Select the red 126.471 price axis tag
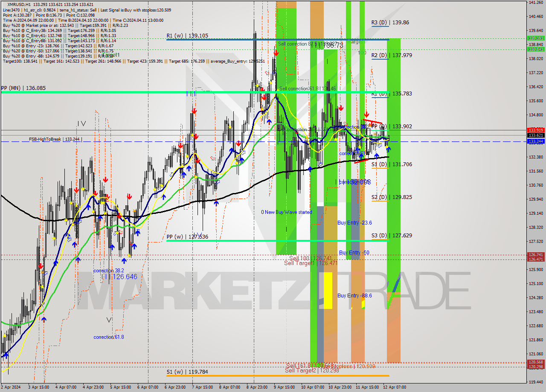Viewport: 546px width, 392px height. click(x=536, y=259)
